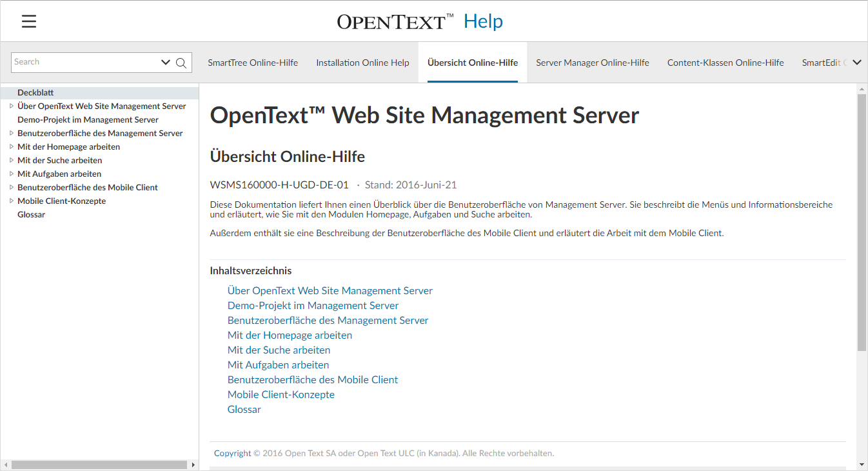
Task: Switch to the SmartTree Online-Hilfe tab
Action: click(253, 63)
